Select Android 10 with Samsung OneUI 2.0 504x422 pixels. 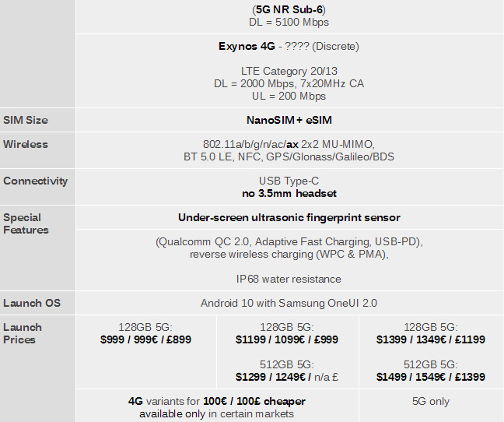[x=289, y=303]
